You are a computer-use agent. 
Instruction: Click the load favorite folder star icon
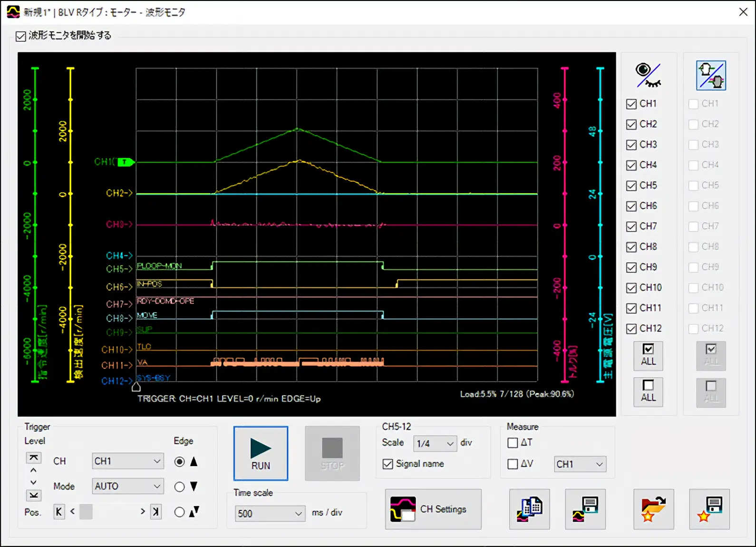(x=653, y=509)
